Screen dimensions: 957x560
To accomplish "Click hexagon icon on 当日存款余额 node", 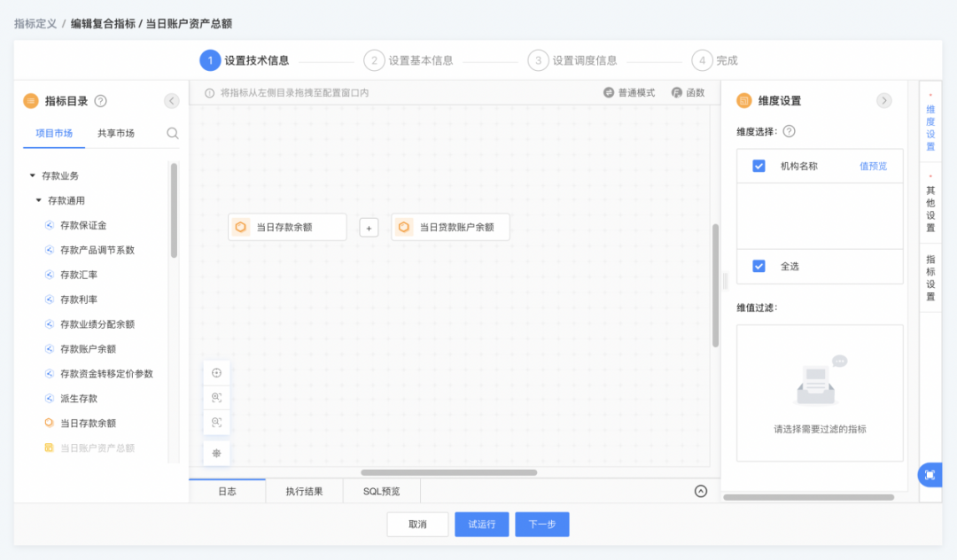I will 241,227.
